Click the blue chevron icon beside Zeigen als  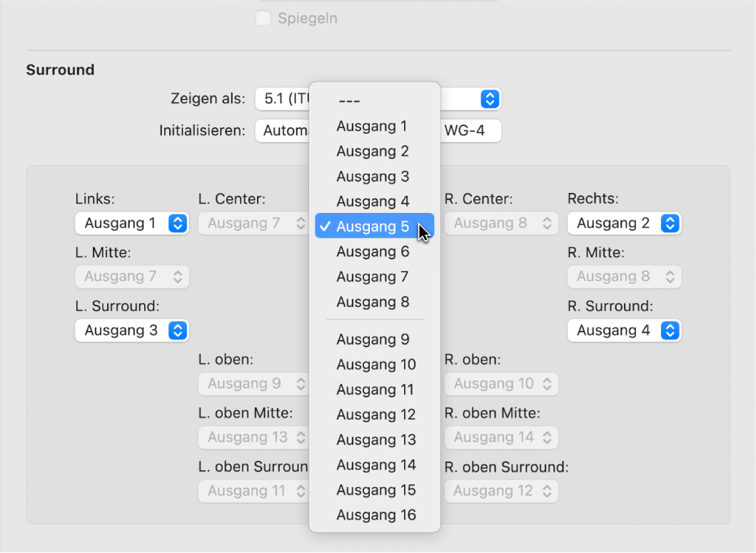click(490, 99)
